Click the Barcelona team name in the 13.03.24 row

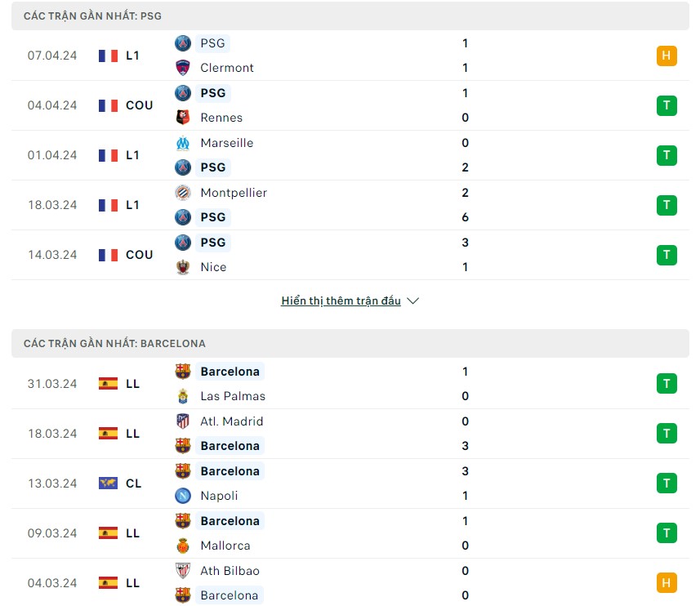click(230, 471)
